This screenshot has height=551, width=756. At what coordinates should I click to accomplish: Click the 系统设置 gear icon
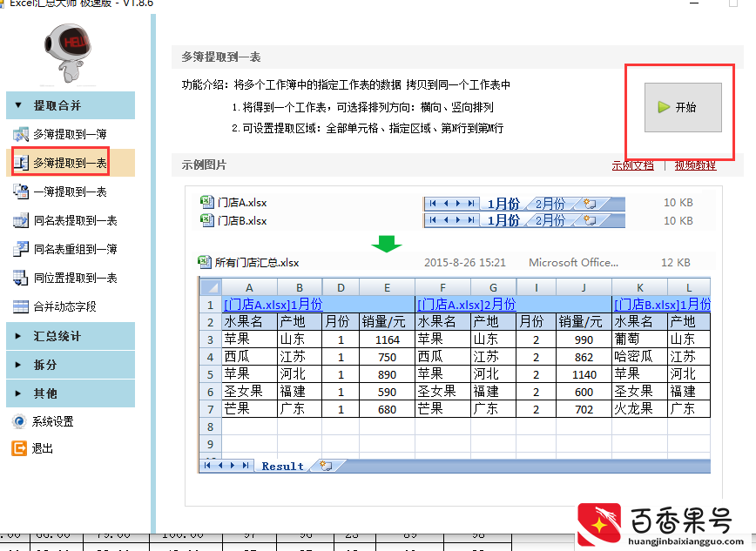click(19, 422)
